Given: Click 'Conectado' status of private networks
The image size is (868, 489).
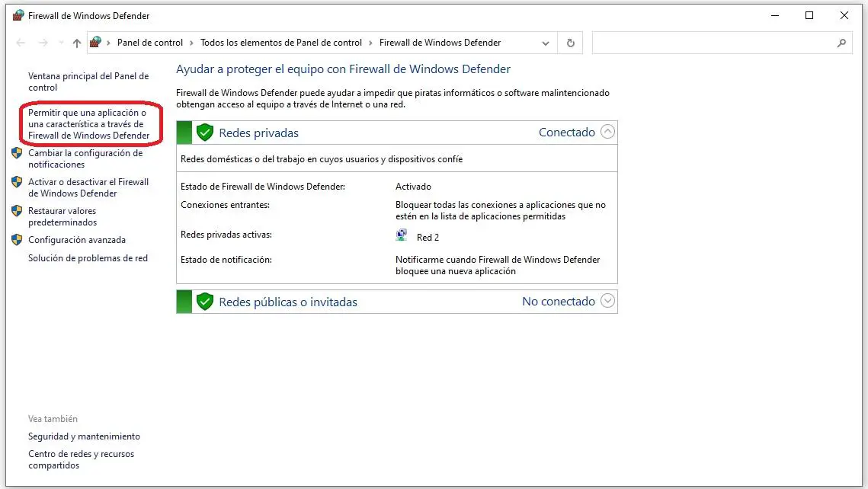Looking at the screenshot, I should coord(567,133).
